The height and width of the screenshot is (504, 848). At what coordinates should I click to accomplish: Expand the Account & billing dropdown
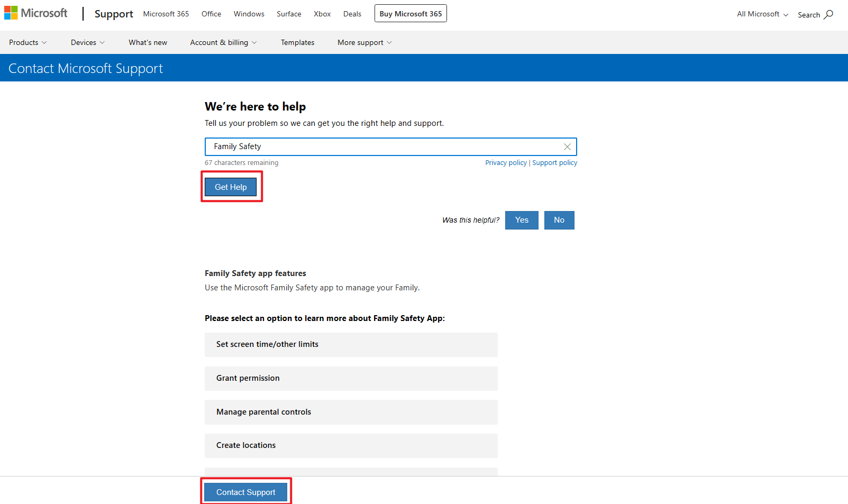223,42
